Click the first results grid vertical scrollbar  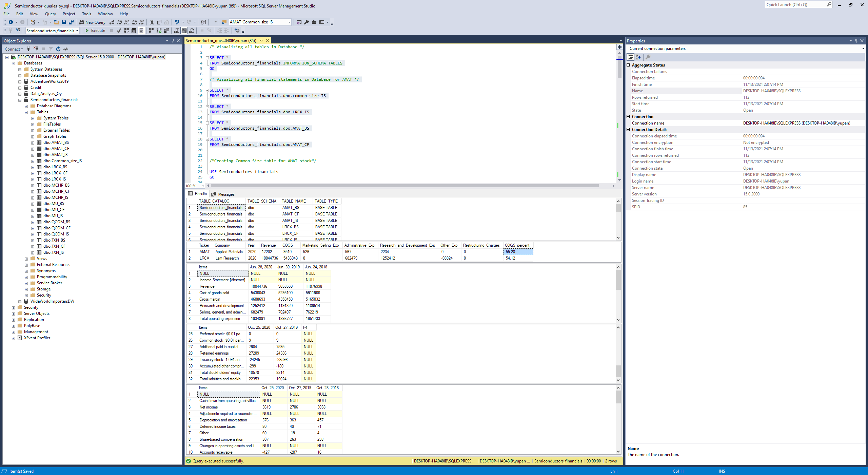click(x=618, y=208)
